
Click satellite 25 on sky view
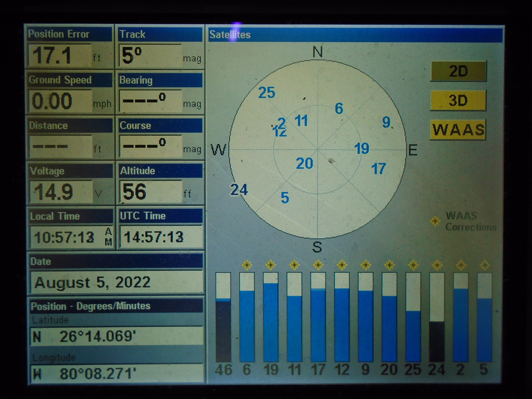tap(266, 93)
